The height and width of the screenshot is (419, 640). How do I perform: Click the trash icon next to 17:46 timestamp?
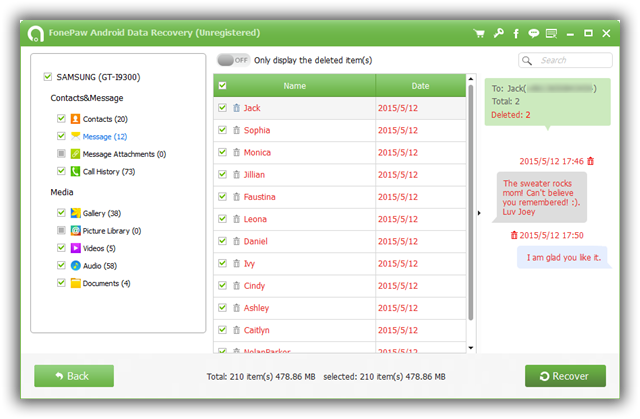coord(590,161)
